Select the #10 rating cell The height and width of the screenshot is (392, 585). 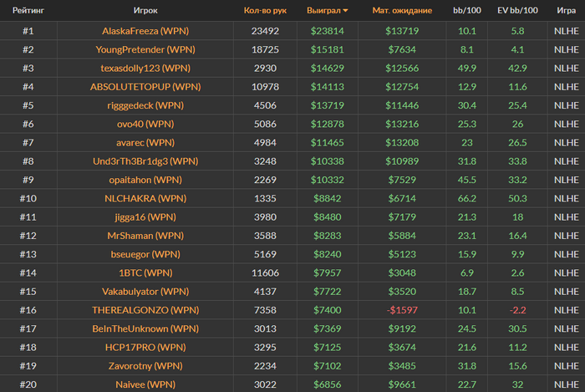pyautogui.click(x=28, y=198)
